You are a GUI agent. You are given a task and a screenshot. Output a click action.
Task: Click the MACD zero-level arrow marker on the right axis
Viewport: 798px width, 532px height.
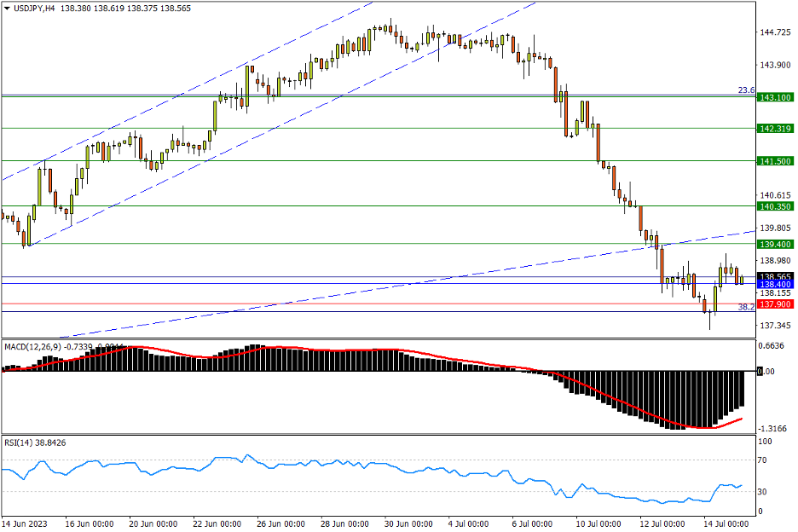point(761,372)
